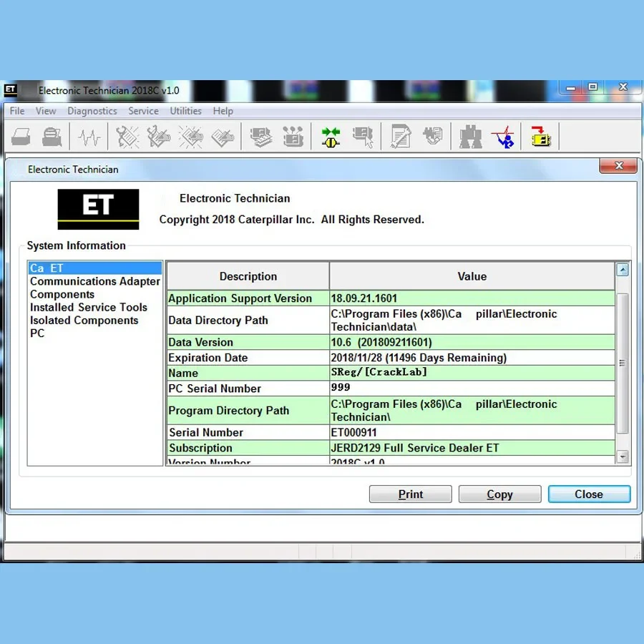Click the green Connect arrows icon

click(331, 136)
